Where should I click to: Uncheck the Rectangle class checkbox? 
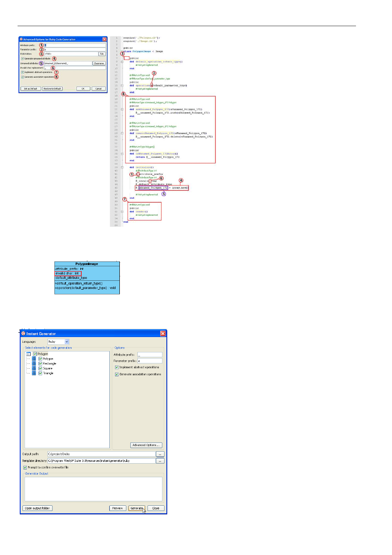click(x=41, y=363)
